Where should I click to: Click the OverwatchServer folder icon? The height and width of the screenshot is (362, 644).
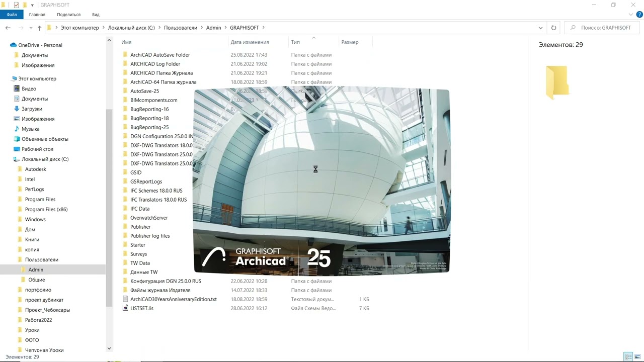click(x=125, y=218)
